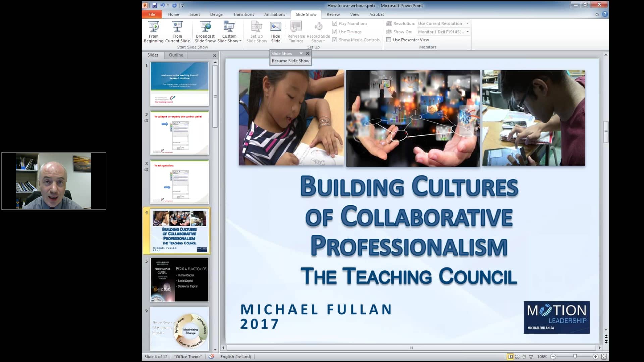Switch to the Animations ribbon tab

pyautogui.click(x=274, y=14)
